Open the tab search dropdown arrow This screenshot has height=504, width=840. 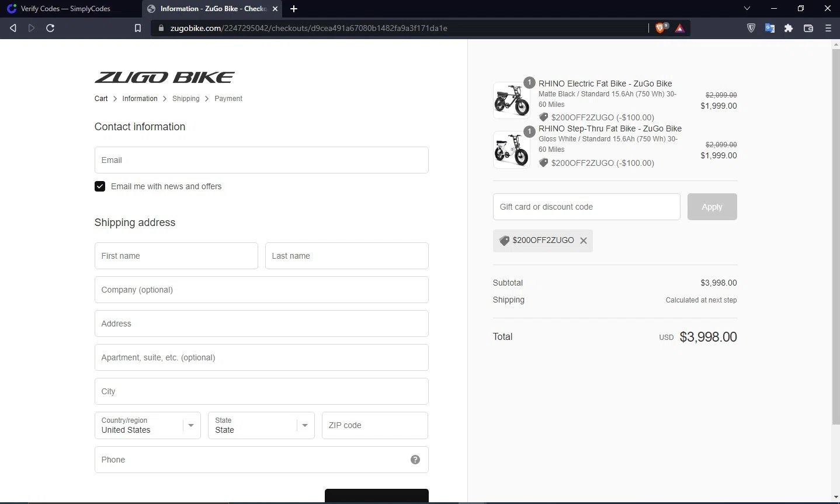pos(747,9)
